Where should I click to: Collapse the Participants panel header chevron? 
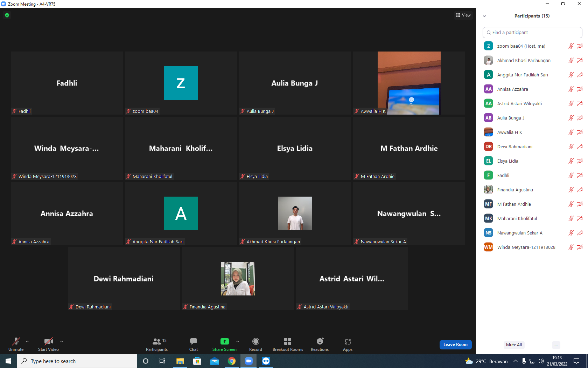484,16
